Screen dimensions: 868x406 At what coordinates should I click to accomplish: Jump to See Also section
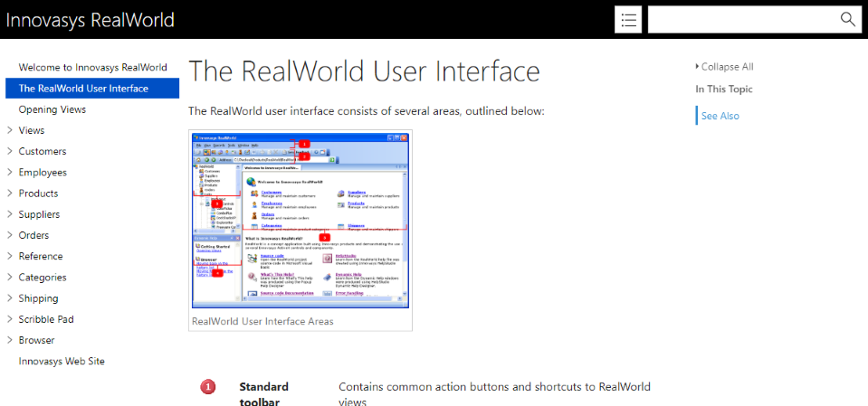(x=720, y=116)
